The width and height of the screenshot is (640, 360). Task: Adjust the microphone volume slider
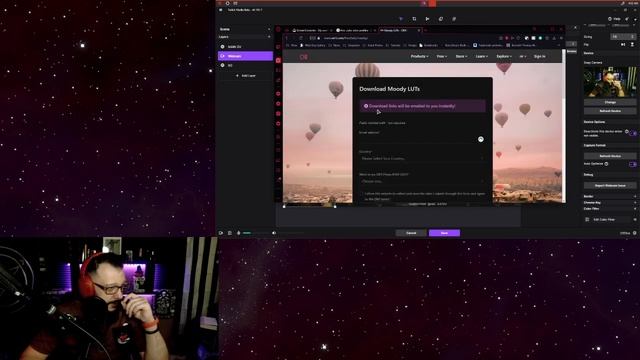pos(256,233)
